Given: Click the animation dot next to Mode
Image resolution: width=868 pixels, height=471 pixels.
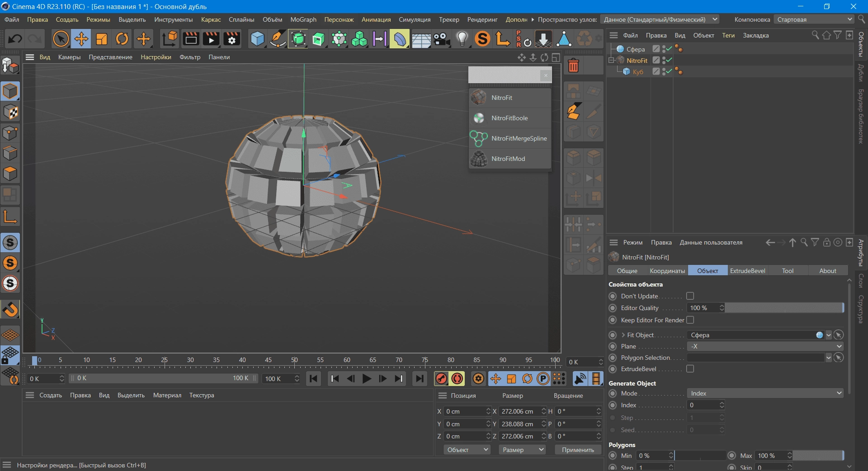Looking at the screenshot, I should (613, 393).
